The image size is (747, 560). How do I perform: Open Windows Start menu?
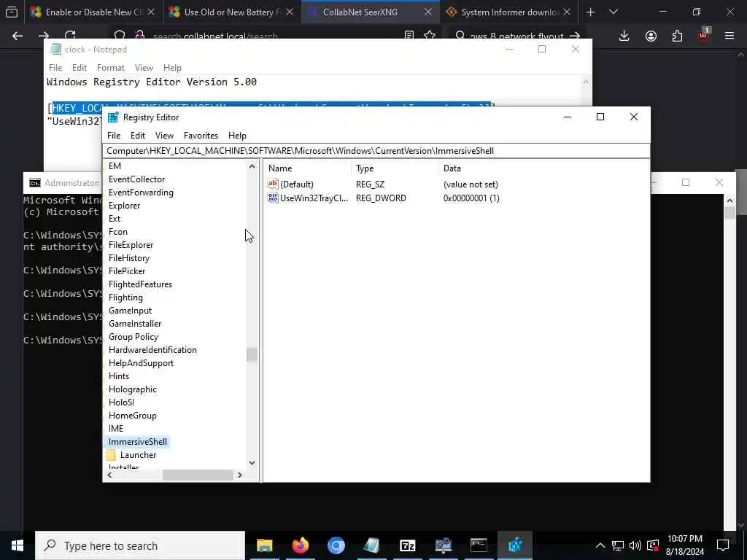pos(18,545)
